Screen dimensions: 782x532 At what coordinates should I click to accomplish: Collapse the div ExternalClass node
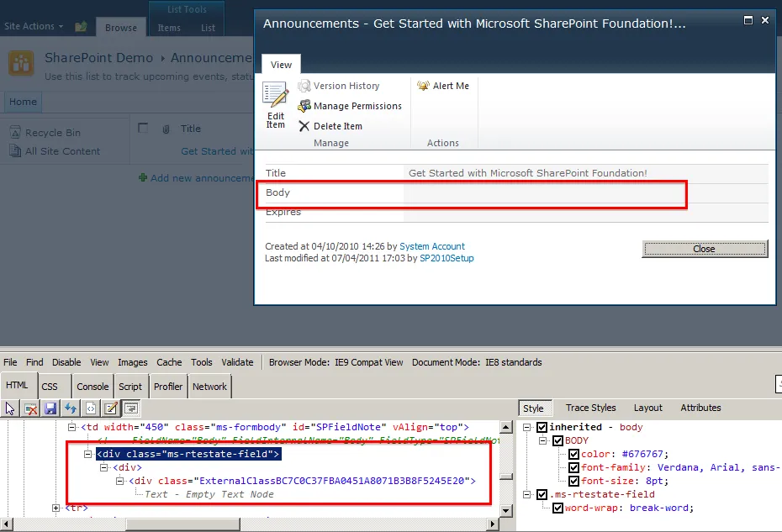point(119,481)
